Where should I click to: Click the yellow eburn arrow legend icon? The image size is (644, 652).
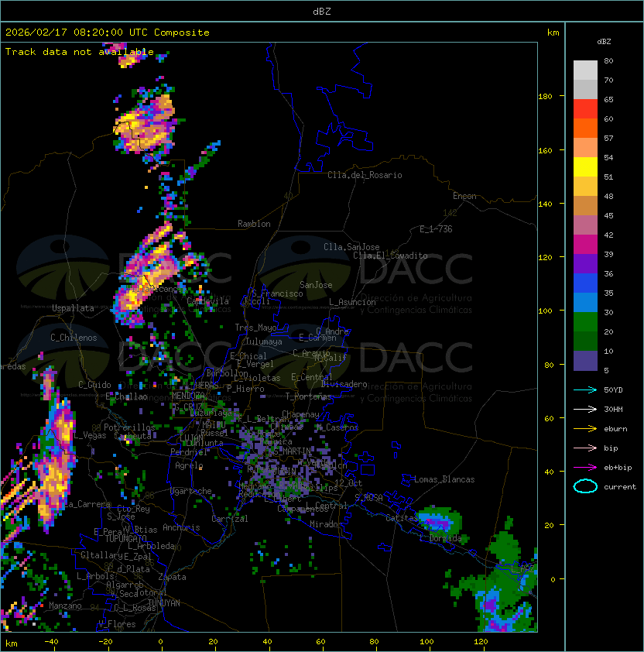pos(585,429)
